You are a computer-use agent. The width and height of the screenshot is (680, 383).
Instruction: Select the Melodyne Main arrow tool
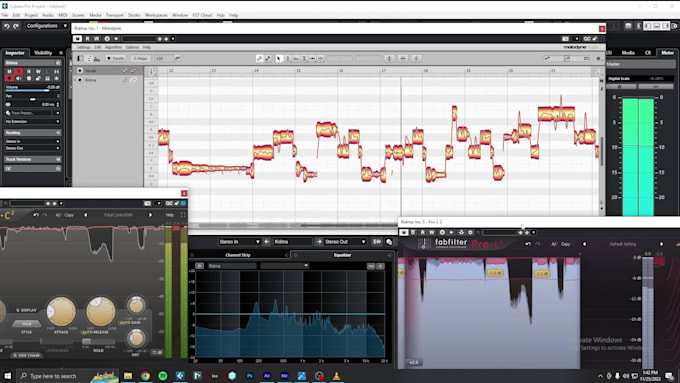(x=279, y=58)
